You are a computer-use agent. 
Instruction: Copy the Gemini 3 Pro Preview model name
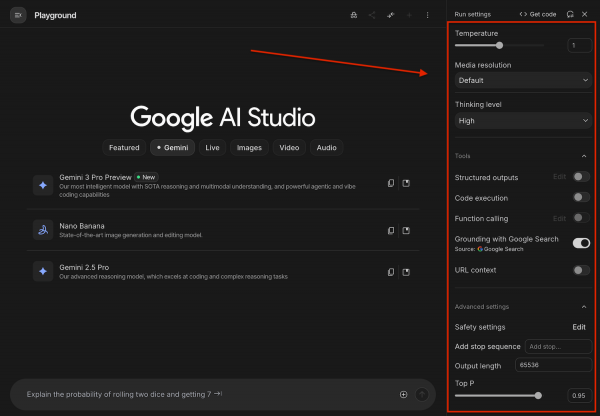pyautogui.click(x=391, y=183)
